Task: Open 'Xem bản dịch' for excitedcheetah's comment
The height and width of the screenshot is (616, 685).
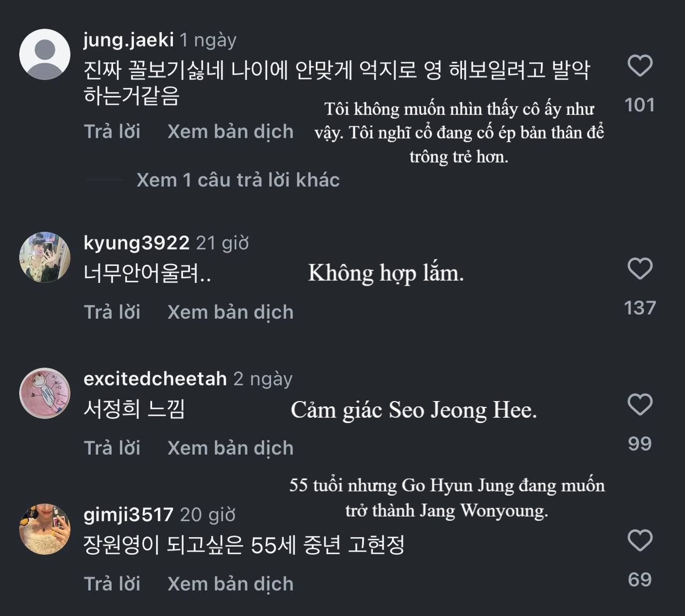Action: click(230, 448)
